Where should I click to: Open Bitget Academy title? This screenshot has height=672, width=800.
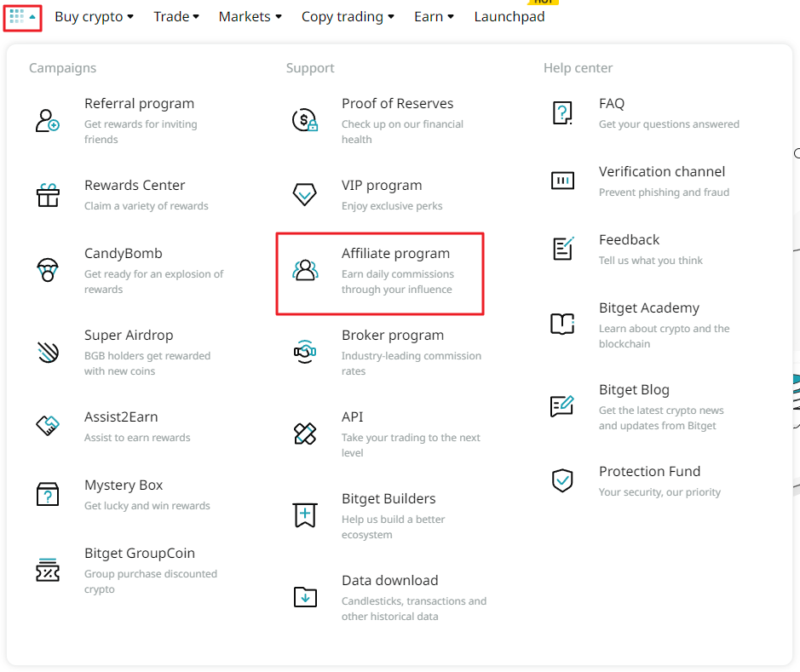(649, 308)
